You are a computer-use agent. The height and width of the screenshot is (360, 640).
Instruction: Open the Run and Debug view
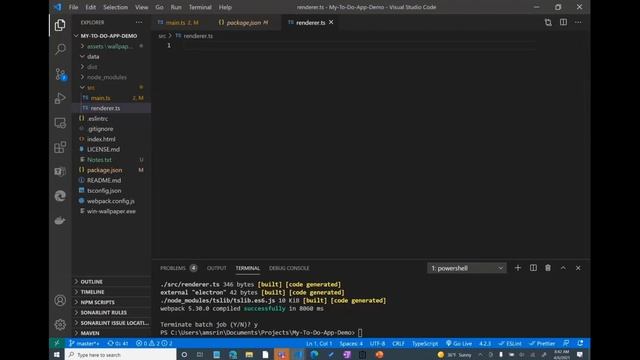[60, 98]
